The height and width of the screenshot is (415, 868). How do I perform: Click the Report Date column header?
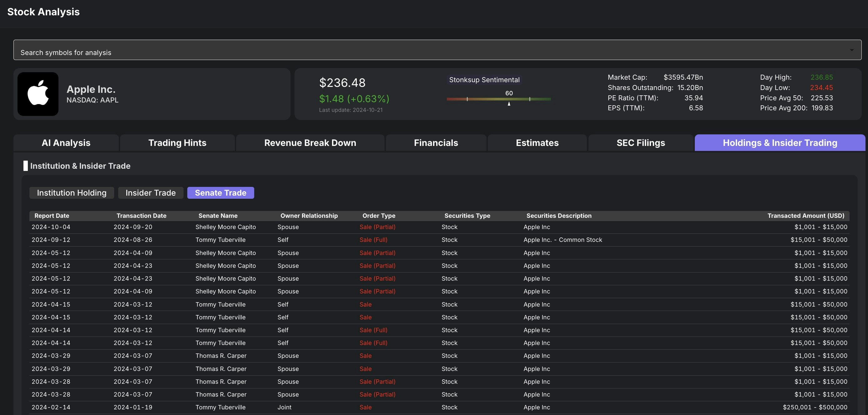[52, 216]
